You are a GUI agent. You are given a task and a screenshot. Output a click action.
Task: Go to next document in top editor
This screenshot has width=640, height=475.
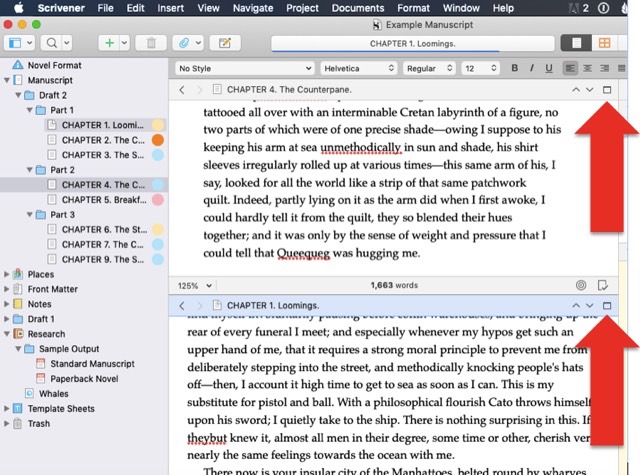coord(589,89)
